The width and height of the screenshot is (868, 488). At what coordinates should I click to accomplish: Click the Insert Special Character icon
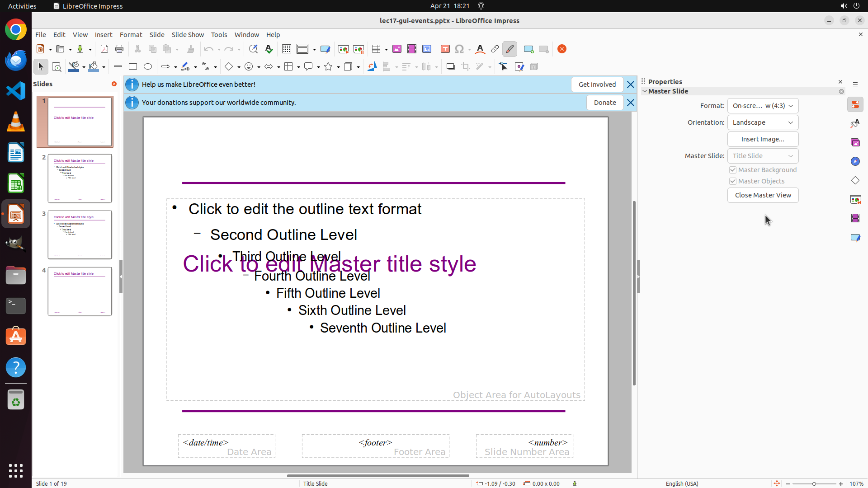459,49
